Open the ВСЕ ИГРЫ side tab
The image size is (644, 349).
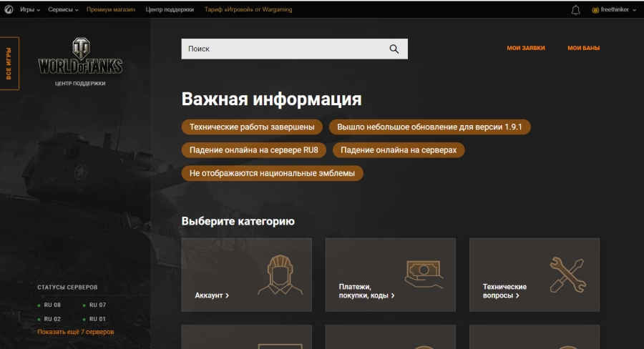[x=9, y=63]
